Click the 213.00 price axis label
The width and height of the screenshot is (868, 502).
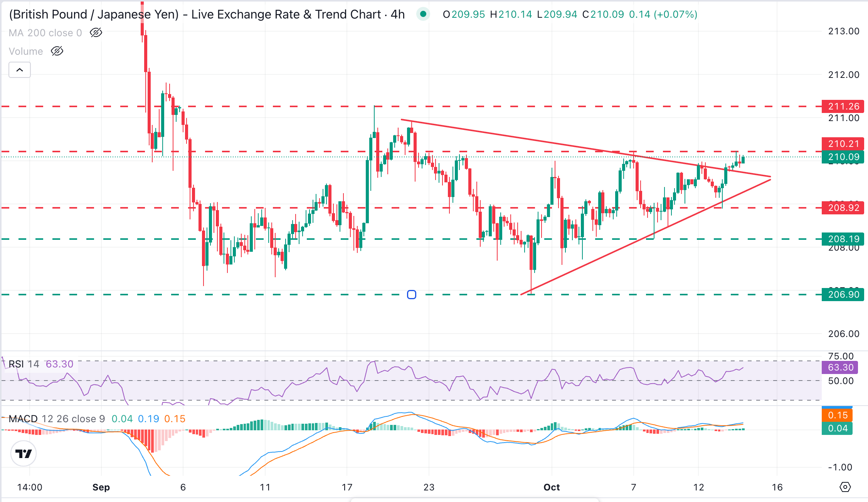point(844,31)
